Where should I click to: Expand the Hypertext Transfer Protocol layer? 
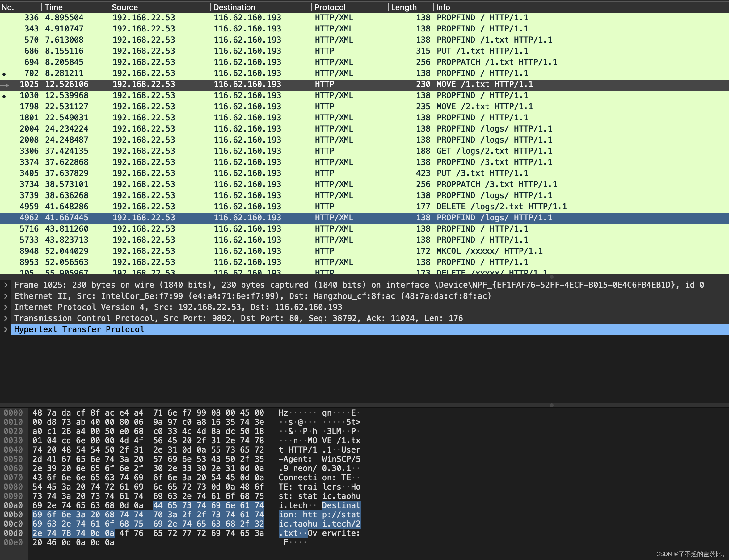click(6, 329)
